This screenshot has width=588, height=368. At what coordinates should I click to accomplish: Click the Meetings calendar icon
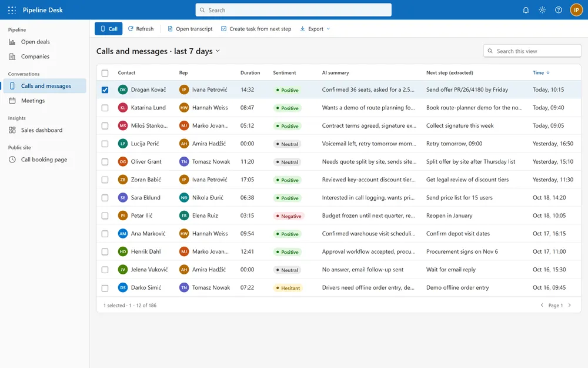pos(12,101)
